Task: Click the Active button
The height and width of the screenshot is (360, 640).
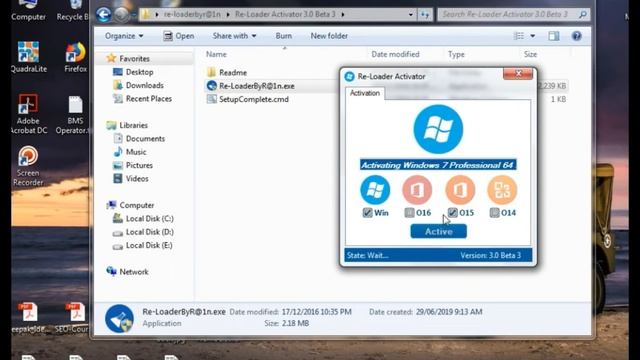Action: [438, 231]
